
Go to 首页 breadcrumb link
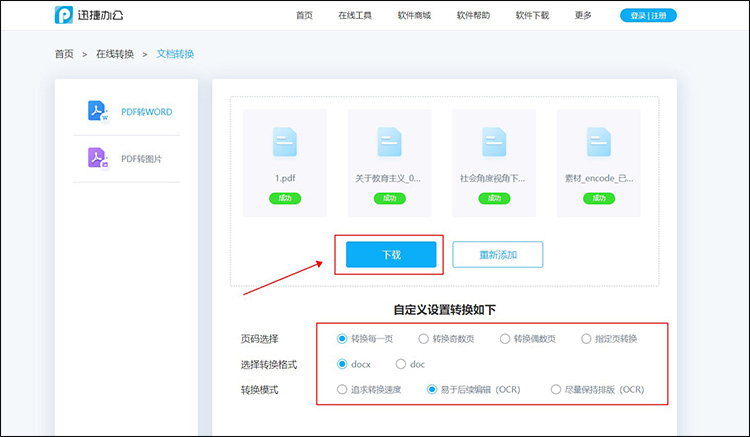(64, 54)
